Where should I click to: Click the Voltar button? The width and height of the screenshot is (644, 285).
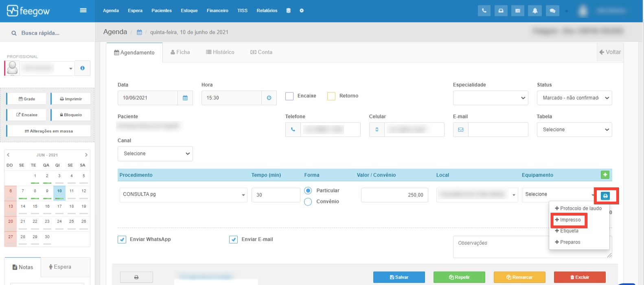610,52
